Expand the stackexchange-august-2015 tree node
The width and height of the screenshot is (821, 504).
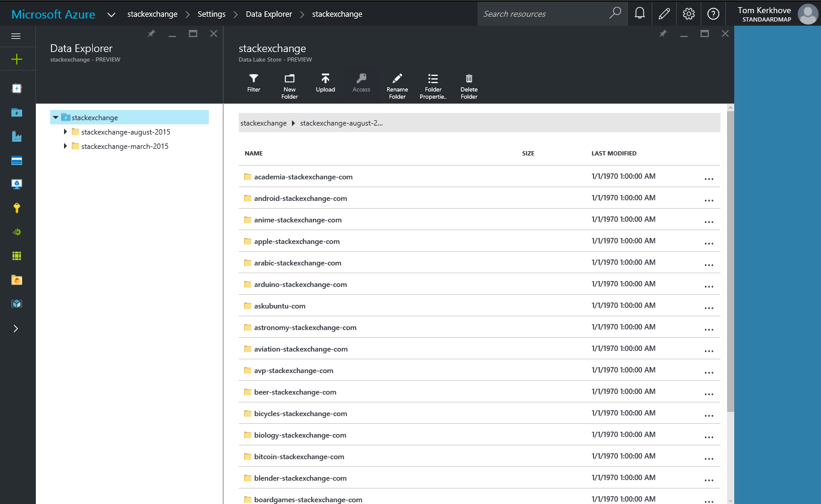tap(66, 132)
